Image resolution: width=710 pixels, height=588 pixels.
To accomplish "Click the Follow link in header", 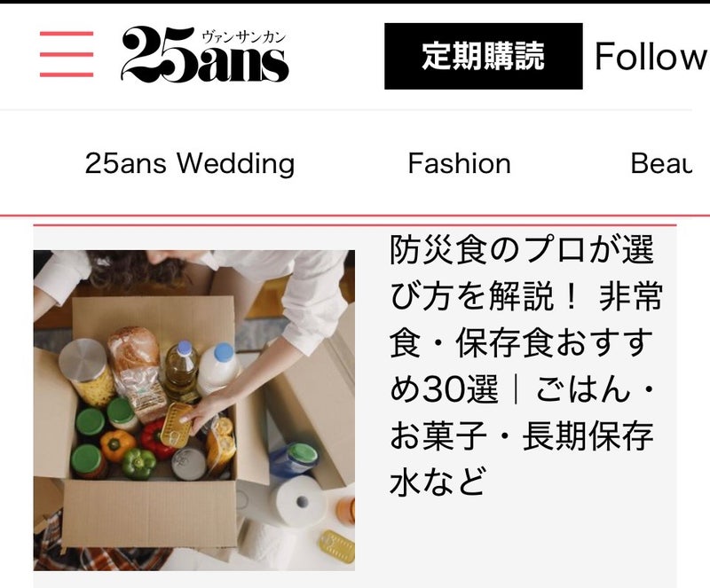I will coord(651,56).
